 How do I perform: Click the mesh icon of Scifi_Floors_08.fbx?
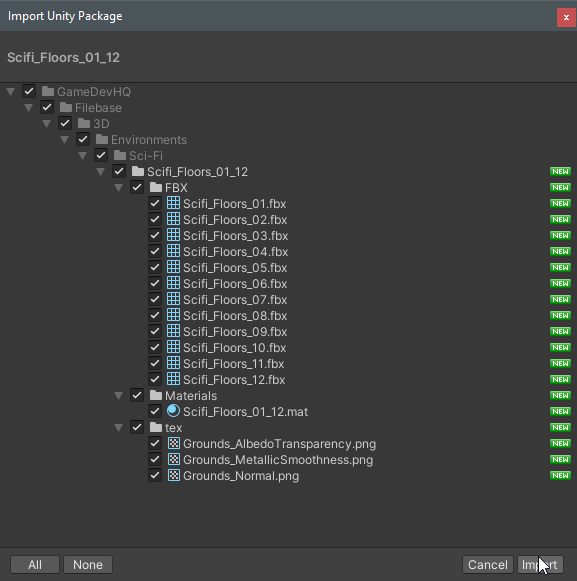[x=173, y=315]
